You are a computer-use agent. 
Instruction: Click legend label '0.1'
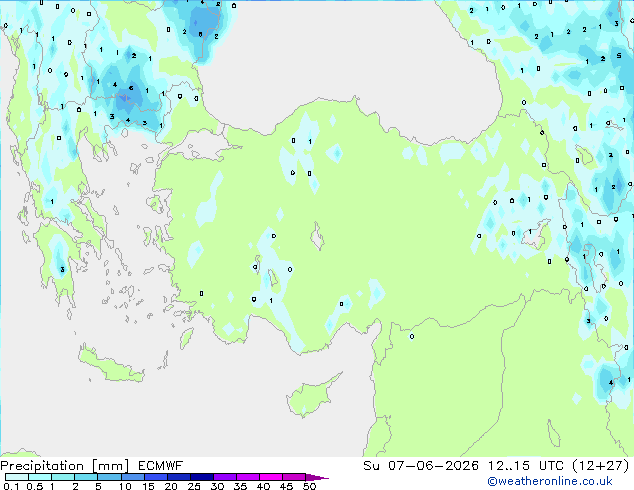pyautogui.click(x=11, y=486)
